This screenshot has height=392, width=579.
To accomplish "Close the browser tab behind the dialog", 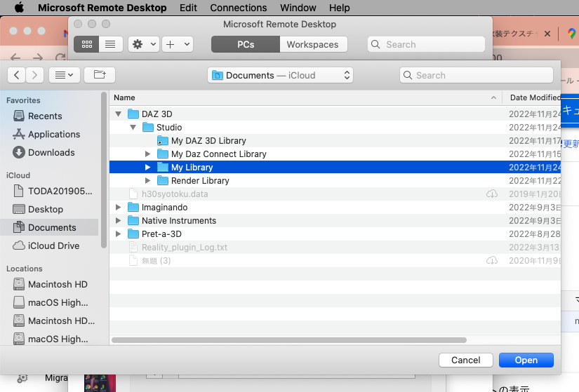I will tap(547, 34).
